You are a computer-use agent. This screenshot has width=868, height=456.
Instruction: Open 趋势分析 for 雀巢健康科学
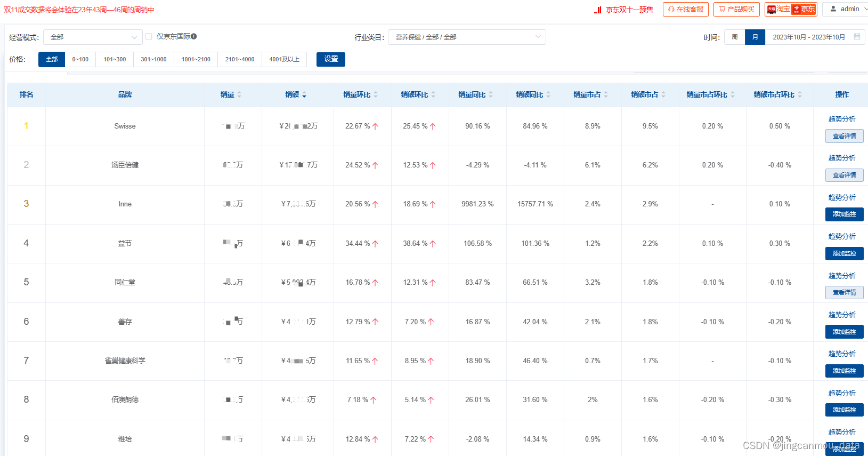[842, 354]
